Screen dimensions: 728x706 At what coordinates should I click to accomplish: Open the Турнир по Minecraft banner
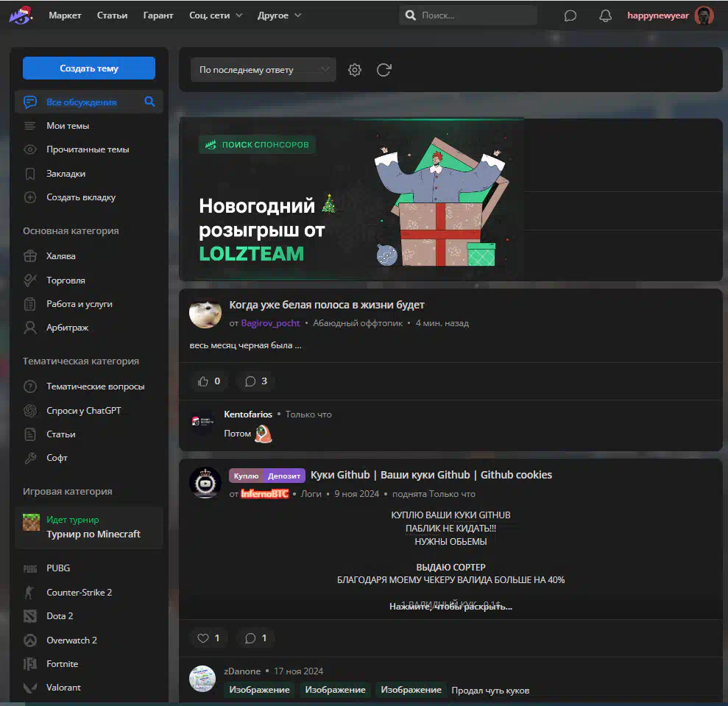[x=89, y=528]
